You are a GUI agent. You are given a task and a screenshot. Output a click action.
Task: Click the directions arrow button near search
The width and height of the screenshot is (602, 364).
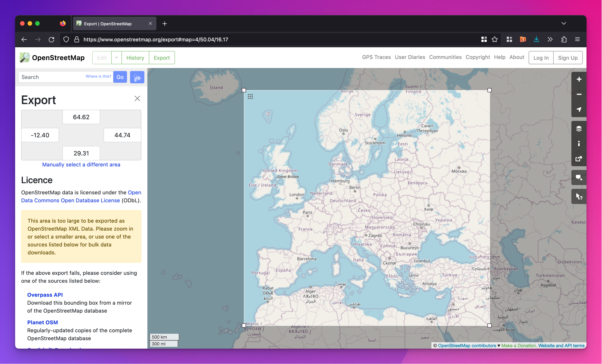coord(137,77)
